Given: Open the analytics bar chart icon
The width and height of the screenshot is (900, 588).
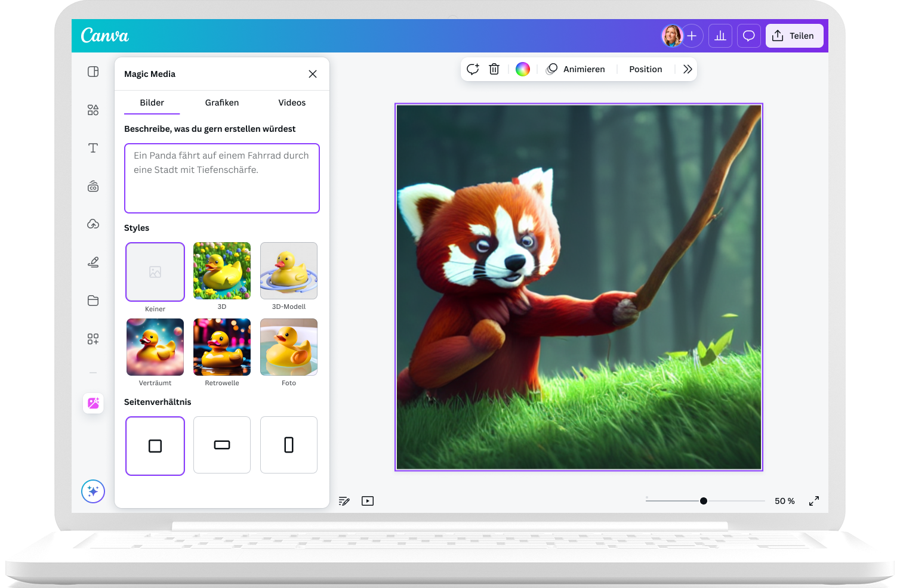Looking at the screenshot, I should point(720,36).
